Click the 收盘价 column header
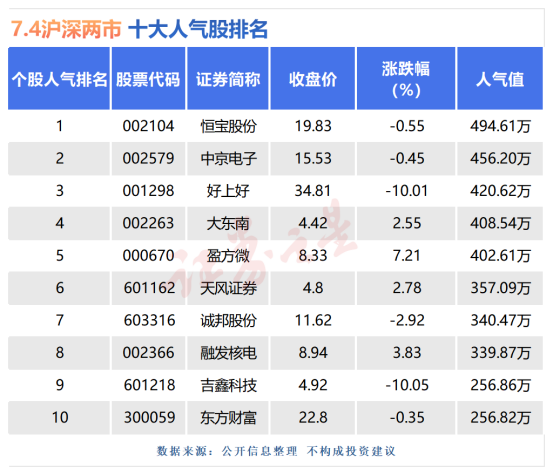This screenshot has width=553, height=476. (312, 79)
